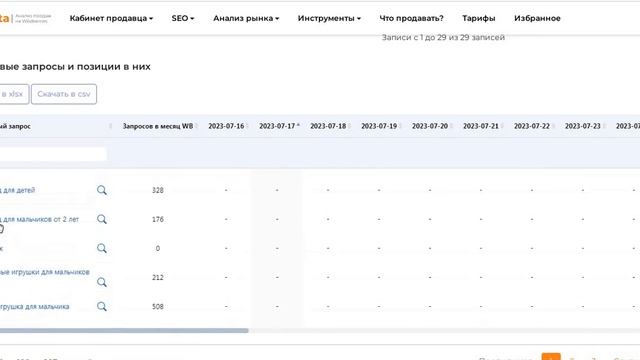Click the search icon for 'для детей' row
Screen dimensions: 640x360
102,190
